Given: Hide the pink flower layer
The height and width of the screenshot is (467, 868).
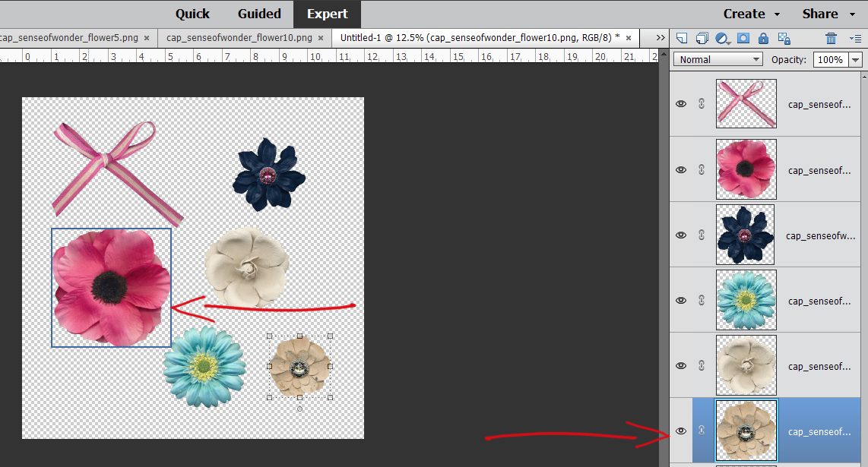Looking at the screenshot, I should pos(681,169).
